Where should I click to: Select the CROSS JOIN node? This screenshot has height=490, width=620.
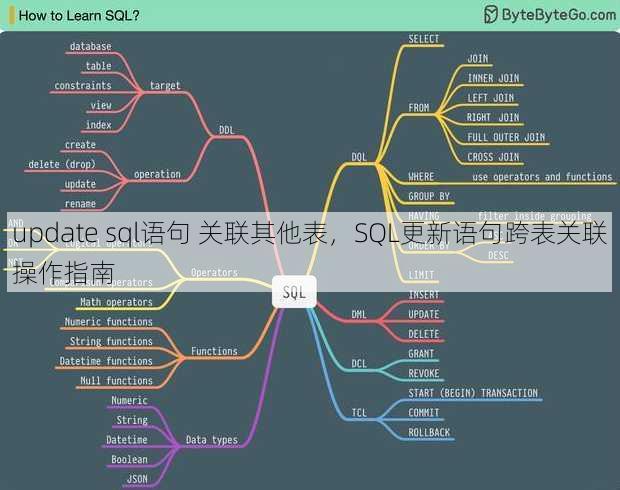493,157
